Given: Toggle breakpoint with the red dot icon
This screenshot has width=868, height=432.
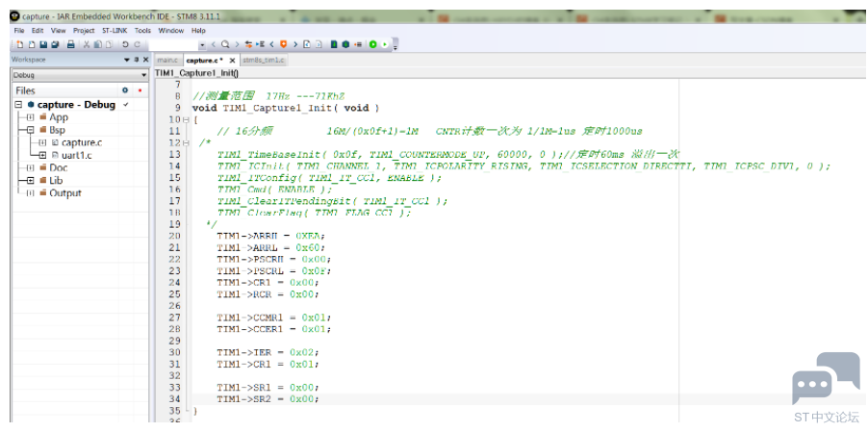Looking at the screenshot, I should click(358, 44).
